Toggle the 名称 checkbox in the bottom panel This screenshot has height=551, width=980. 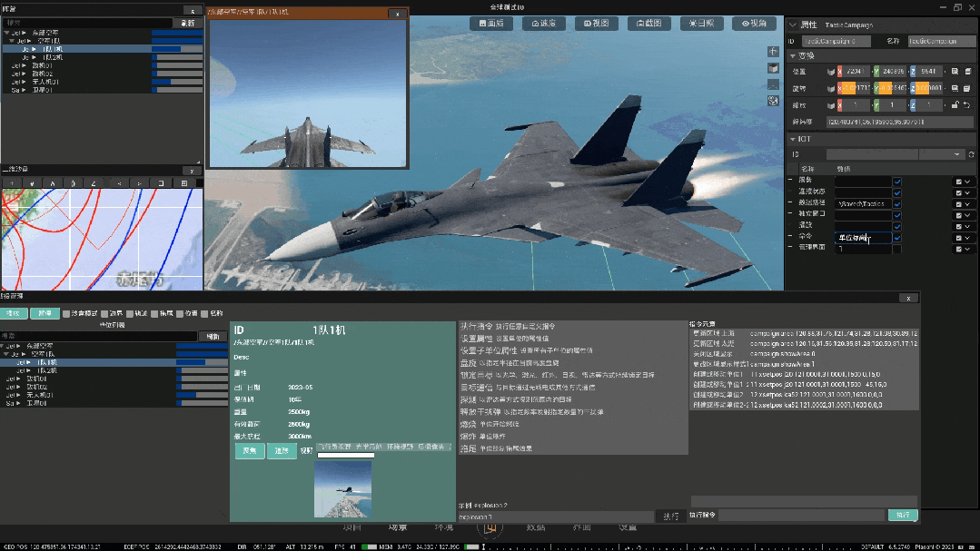point(204,313)
